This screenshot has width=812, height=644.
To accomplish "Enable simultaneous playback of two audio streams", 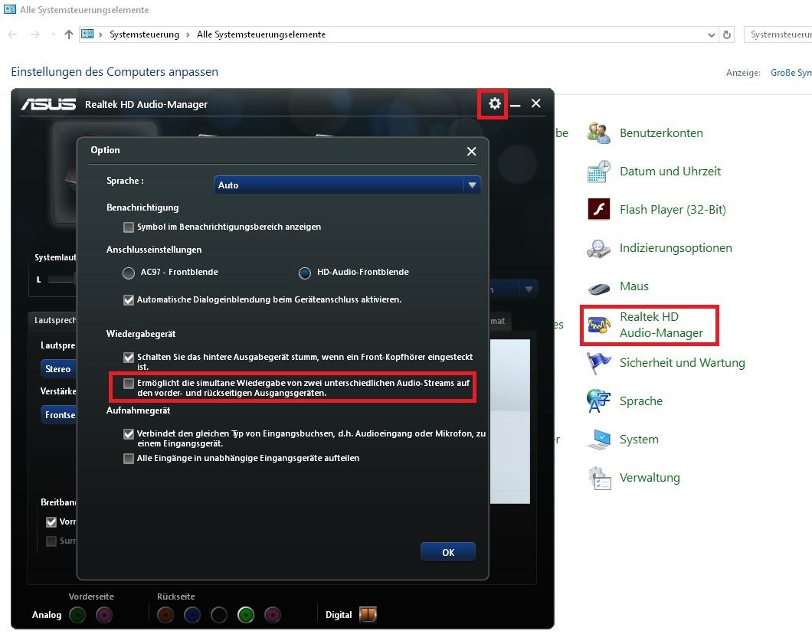I will tap(129, 384).
